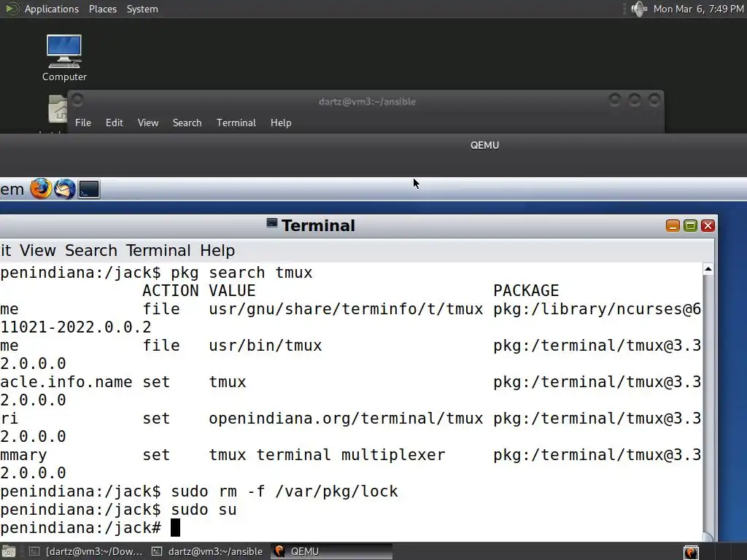The width and height of the screenshot is (747, 560).
Task: Click the VALUE column header text
Action: (232, 290)
